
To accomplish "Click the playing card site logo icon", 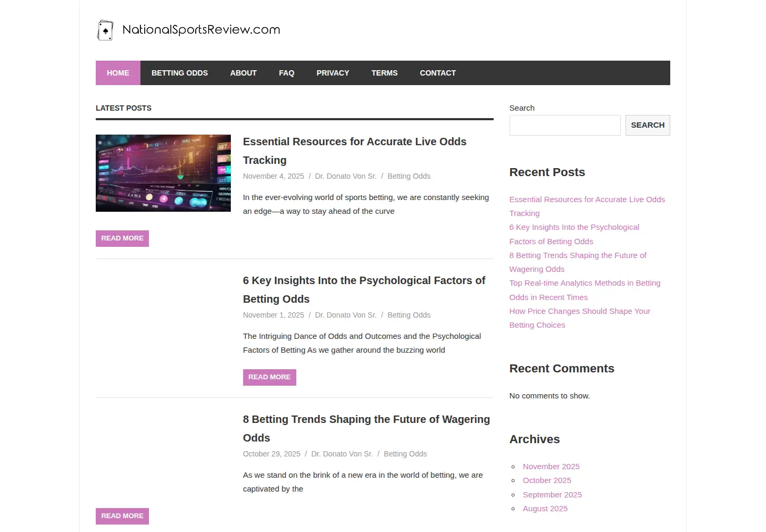I will click(105, 30).
